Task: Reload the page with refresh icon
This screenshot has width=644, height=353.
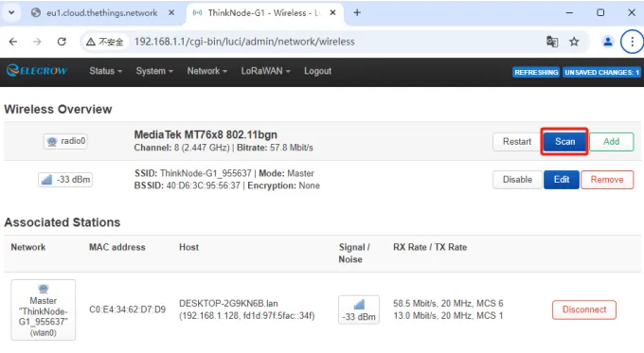Action: (62, 42)
